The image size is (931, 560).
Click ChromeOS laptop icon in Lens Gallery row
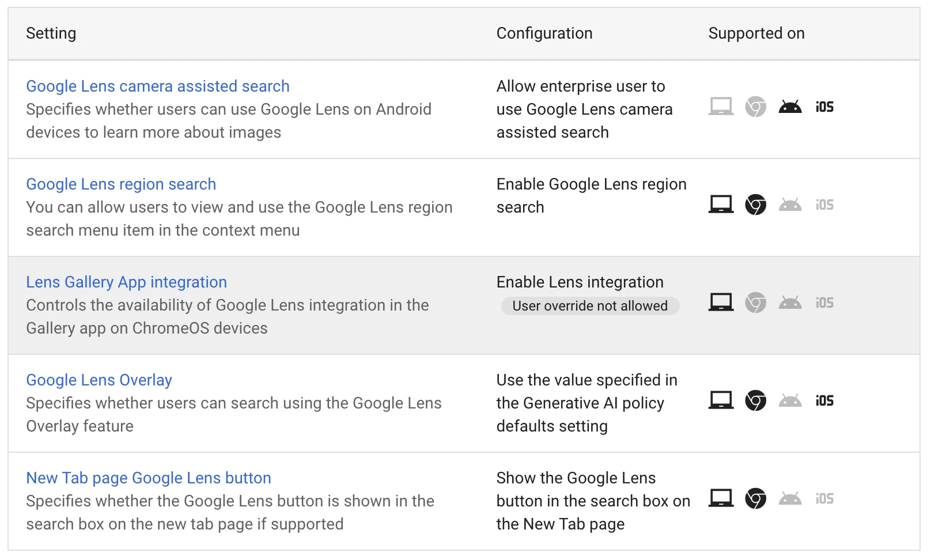721,302
